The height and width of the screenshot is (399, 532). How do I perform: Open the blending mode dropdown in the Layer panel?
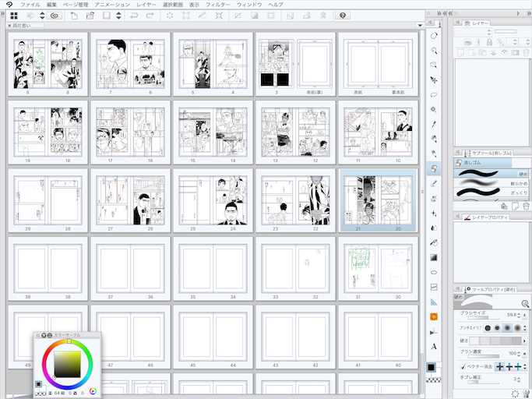pos(473,32)
